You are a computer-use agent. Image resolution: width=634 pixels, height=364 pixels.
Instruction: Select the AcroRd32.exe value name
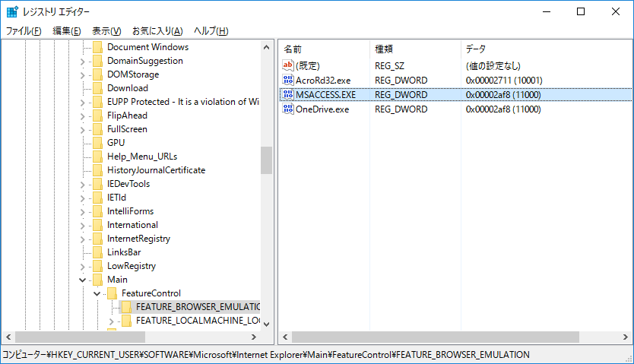[323, 81]
